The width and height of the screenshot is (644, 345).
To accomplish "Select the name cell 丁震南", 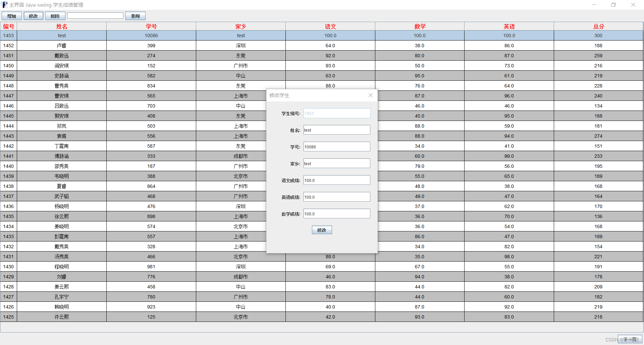I will (x=62, y=146).
